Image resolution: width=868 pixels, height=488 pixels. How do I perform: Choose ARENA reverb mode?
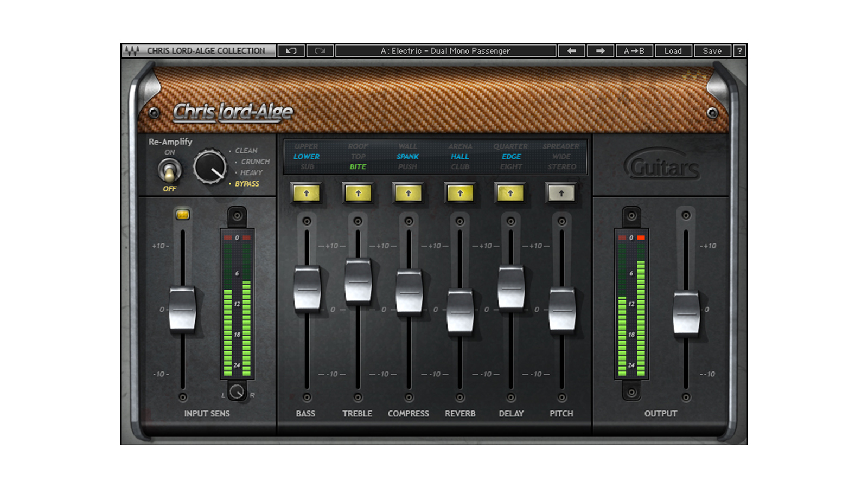point(460,146)
